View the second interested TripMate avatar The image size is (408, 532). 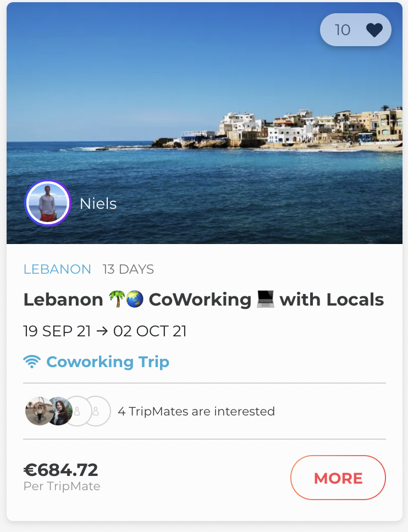pos(59,411)
